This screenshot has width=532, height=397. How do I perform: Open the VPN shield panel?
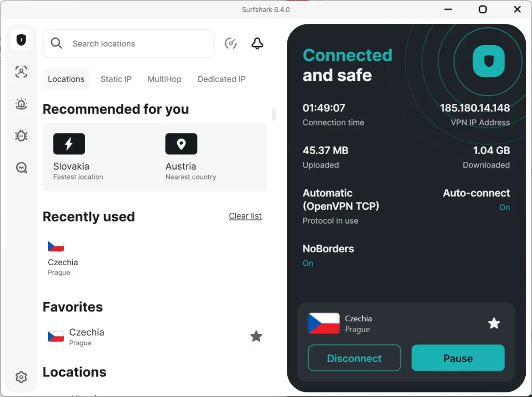pyautogui.click(x=21, y=39)
